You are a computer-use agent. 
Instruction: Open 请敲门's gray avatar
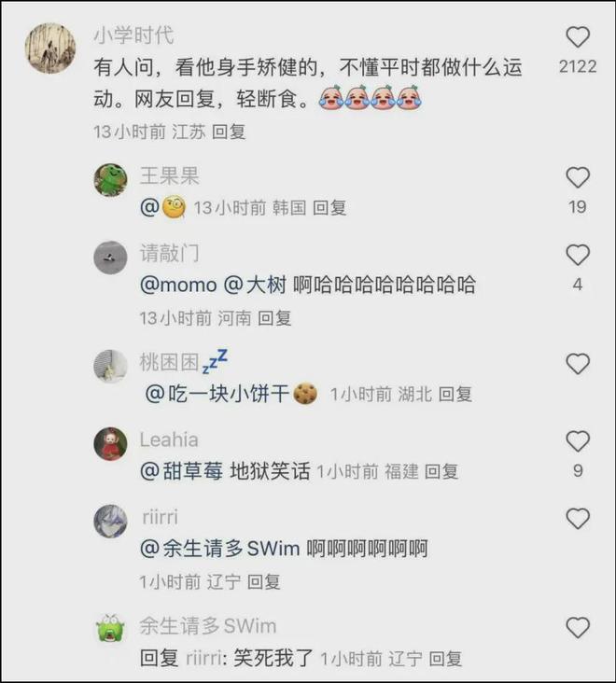click(111, 258)
